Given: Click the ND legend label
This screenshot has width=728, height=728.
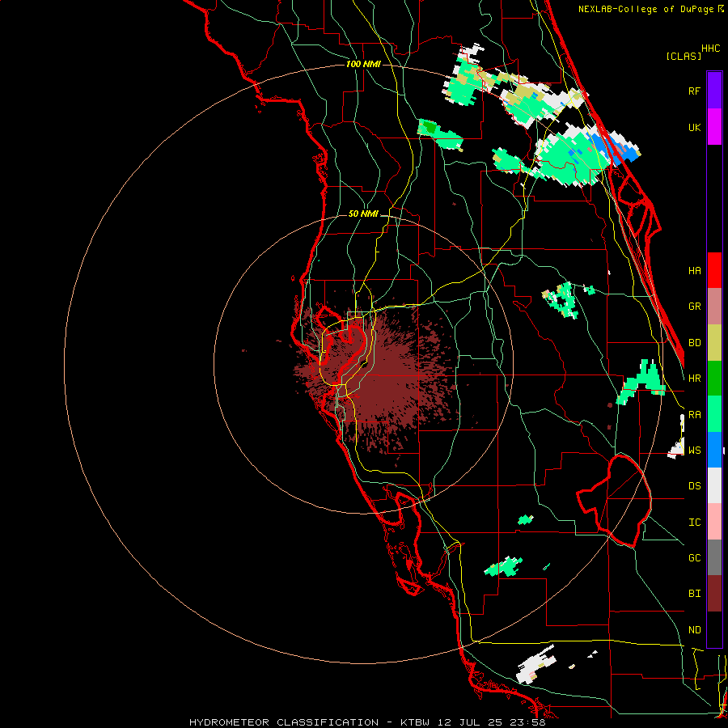Looking at the screenshot, I should click(x=694, y=630).
